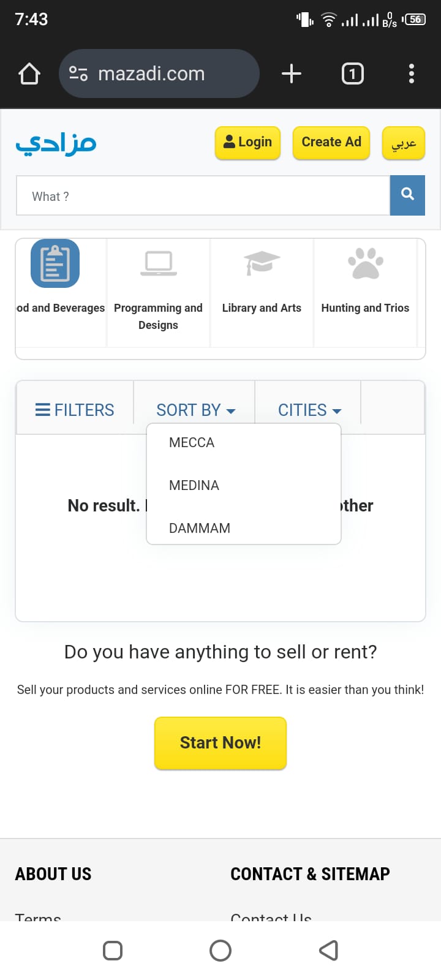Image resolution: width=441 pixels, height=980 pixels.
Task: Click the blue search magnifier button
Action: point(407,195)
